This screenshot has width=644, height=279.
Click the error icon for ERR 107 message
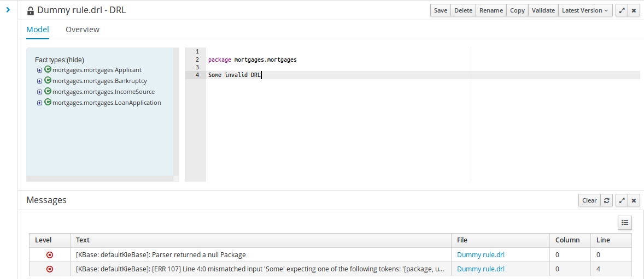tap(50, 269)
